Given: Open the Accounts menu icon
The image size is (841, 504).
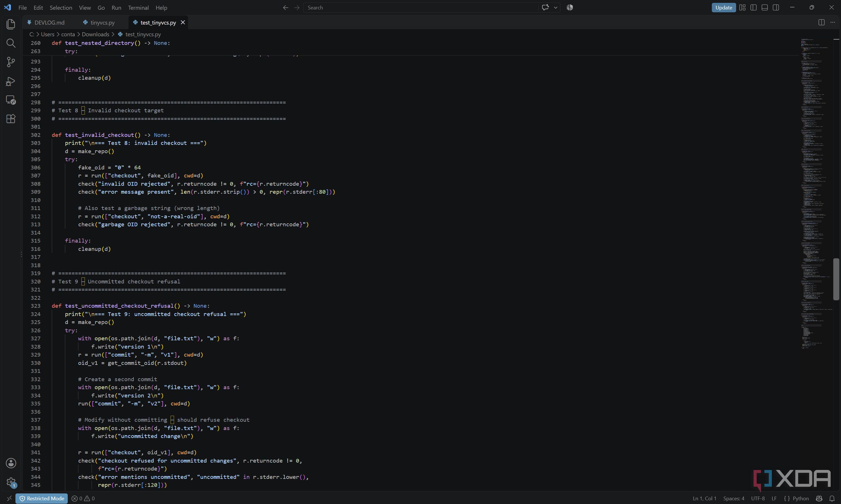Looking at the screenshot, I should point(11,463).
